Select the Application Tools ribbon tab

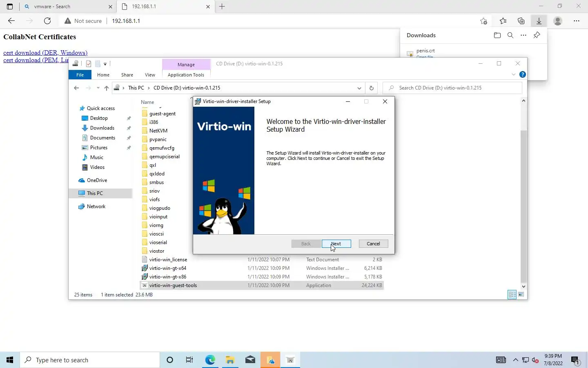[186, 75]
